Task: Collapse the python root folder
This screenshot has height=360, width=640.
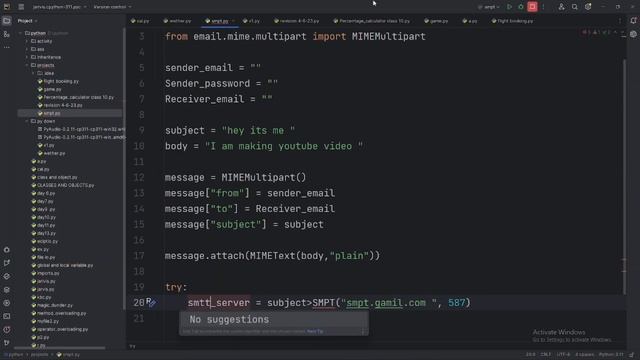Action: pos(20,33)
